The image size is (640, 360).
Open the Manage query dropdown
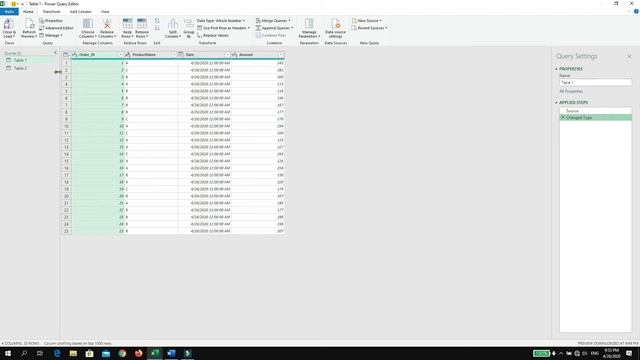(x=51, y=36)
